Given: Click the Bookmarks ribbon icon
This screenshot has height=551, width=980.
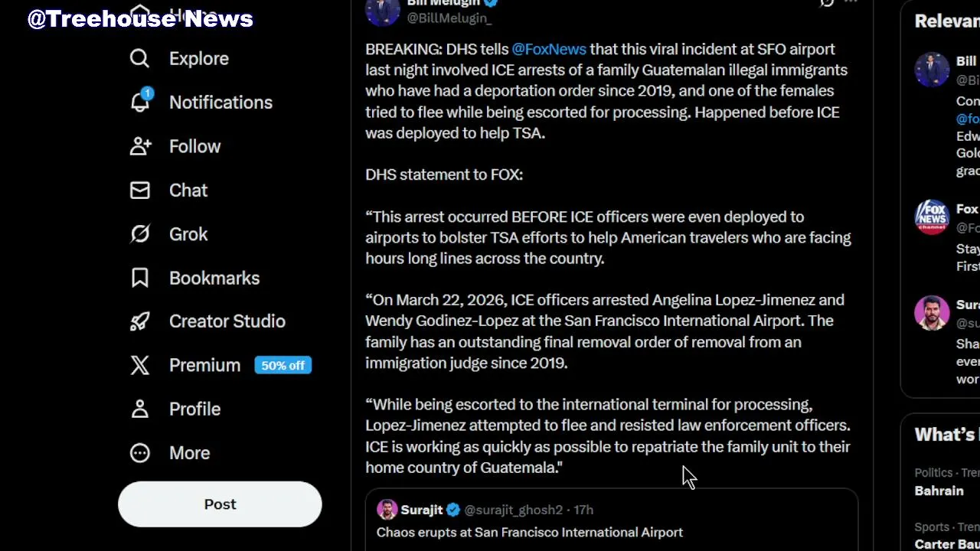Looking at the screenshot, I should (139, 278).
